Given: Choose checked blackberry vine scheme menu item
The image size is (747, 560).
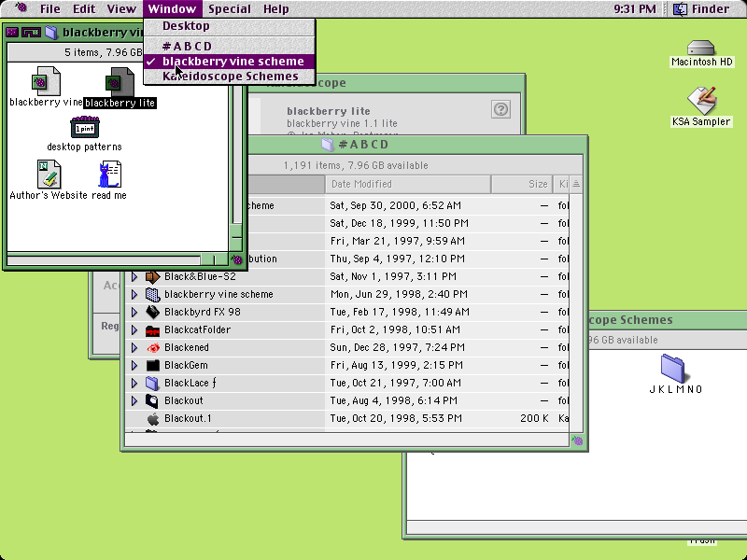Looking at the screenshot, I should tap(229, 62).
